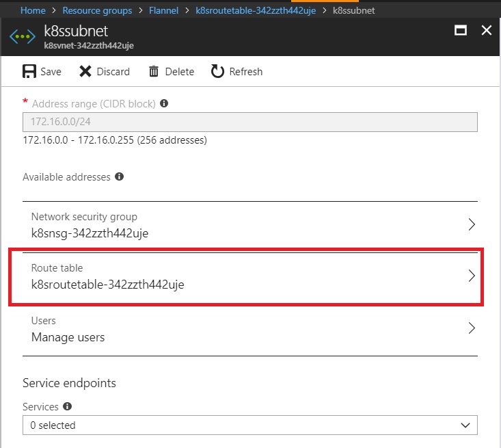Click the Delete button label
Viewport: 501px width, 448px height.
pos(180,72)
